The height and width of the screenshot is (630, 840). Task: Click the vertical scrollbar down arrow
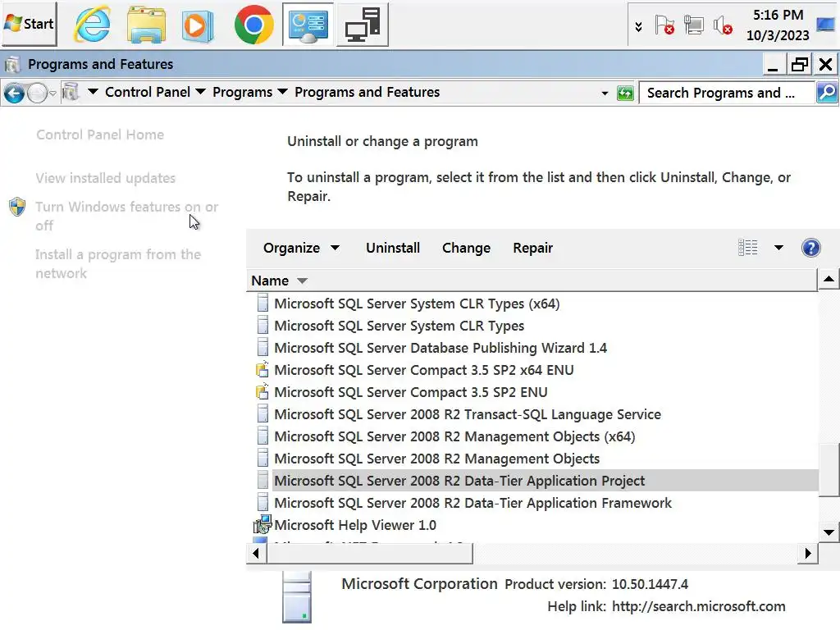[x=829, y=532]
